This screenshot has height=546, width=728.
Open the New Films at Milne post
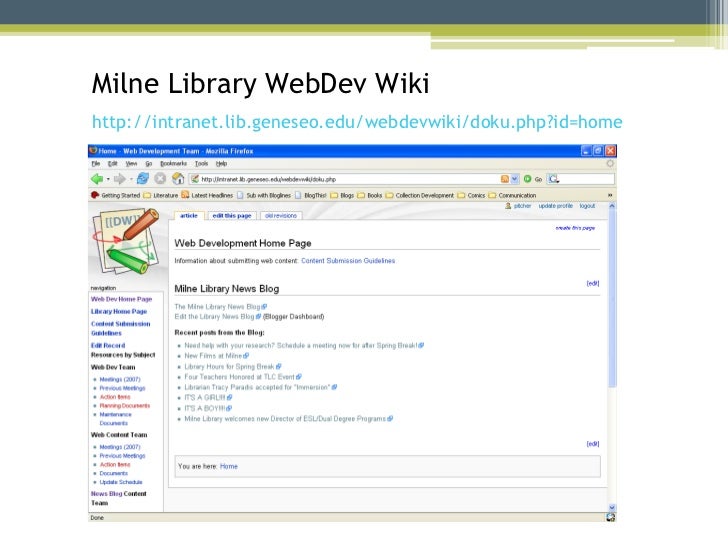pyautogui.click(x=216, y=356)
